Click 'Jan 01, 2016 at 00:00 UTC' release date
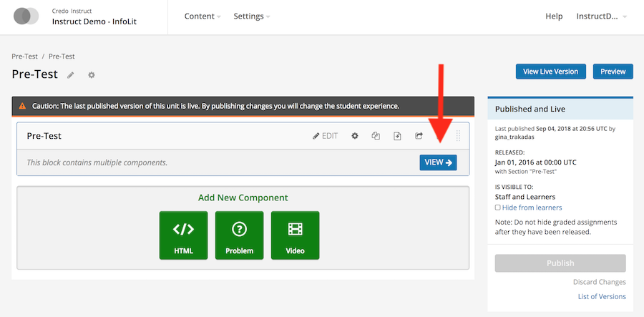Viewport: 644px width, 317px height. pyautogui.click(x=535, y=162)
